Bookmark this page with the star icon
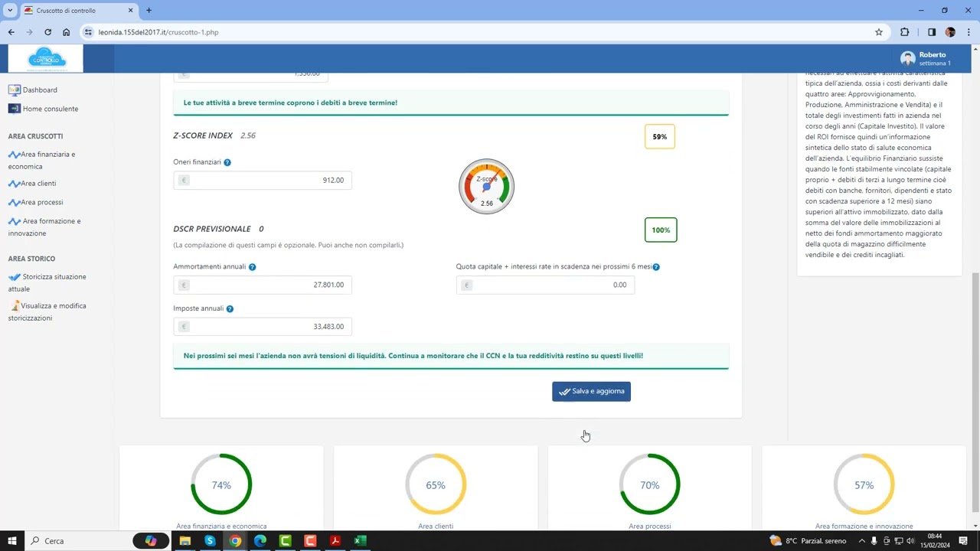The image size is (980, 551). (879, 32)
